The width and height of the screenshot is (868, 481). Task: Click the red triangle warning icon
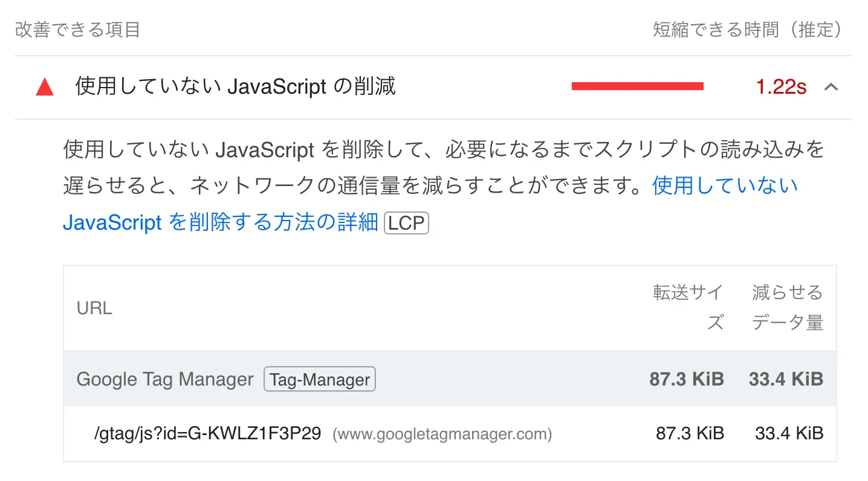click(45, 87)
